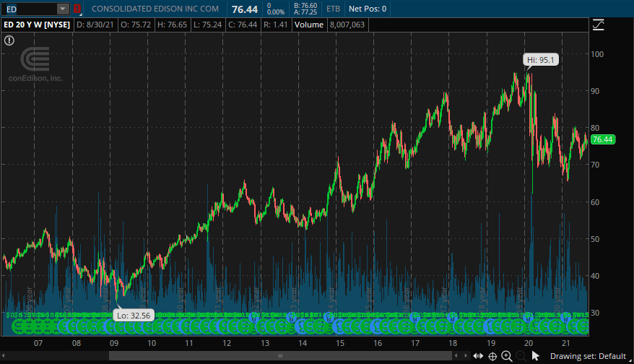Viewport: 634px width, 364px height.
Task: Click the 07 year label on time axis
Action: point(38,343)
